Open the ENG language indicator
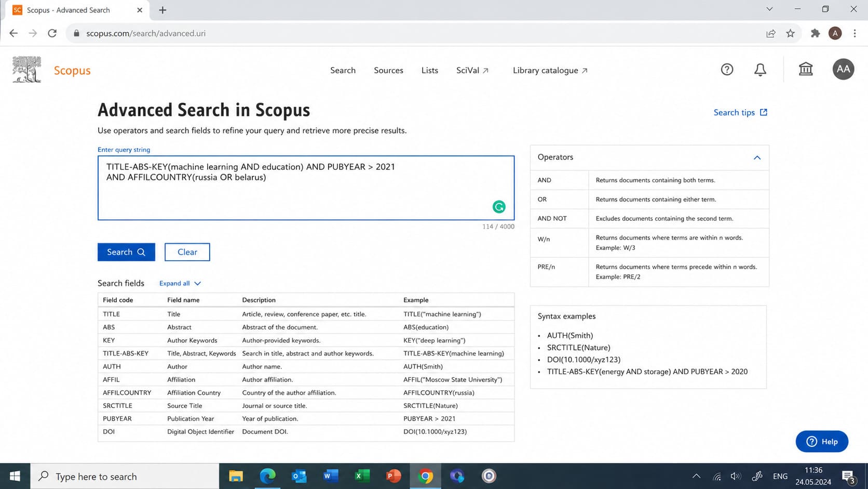This screenshot has height=489, width=868. click(780, 476)
